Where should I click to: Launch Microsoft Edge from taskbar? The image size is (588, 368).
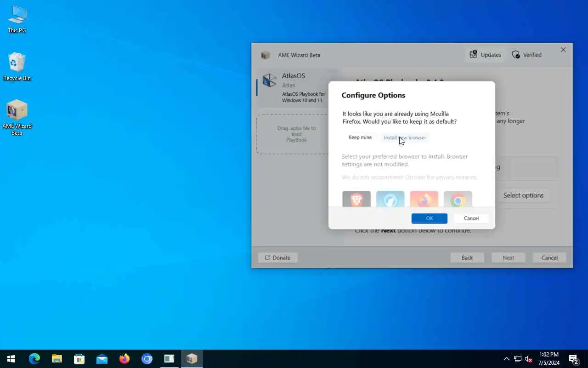(34, 359)
